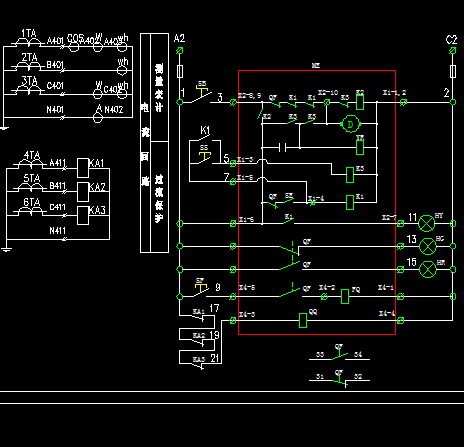
Task: Click the yellow SF pushbutton near wire number 9
Action: click(201, 288)
